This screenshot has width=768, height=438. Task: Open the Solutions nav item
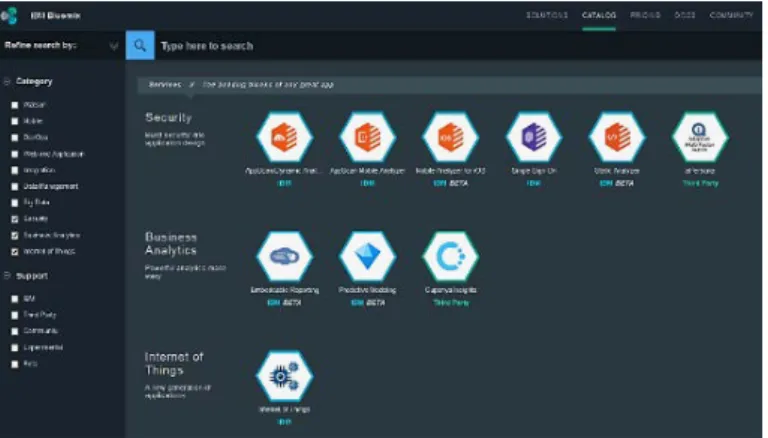click(x=547, y=15)
